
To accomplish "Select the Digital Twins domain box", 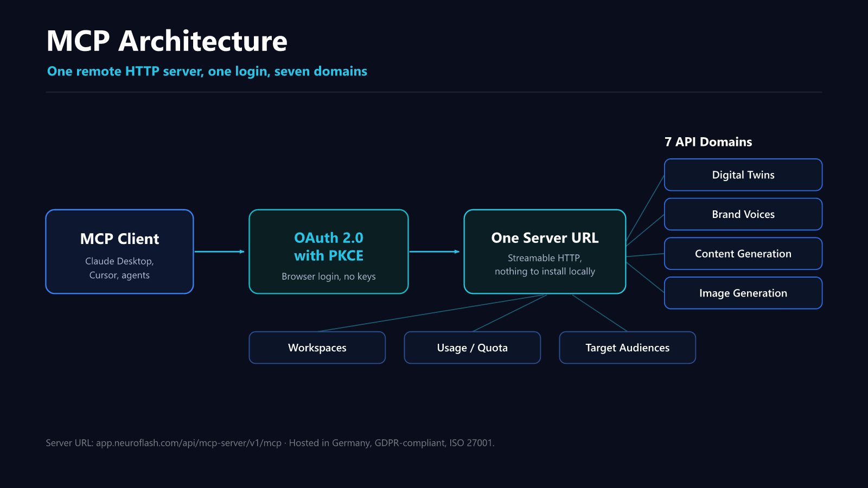I will pos(743,175).
